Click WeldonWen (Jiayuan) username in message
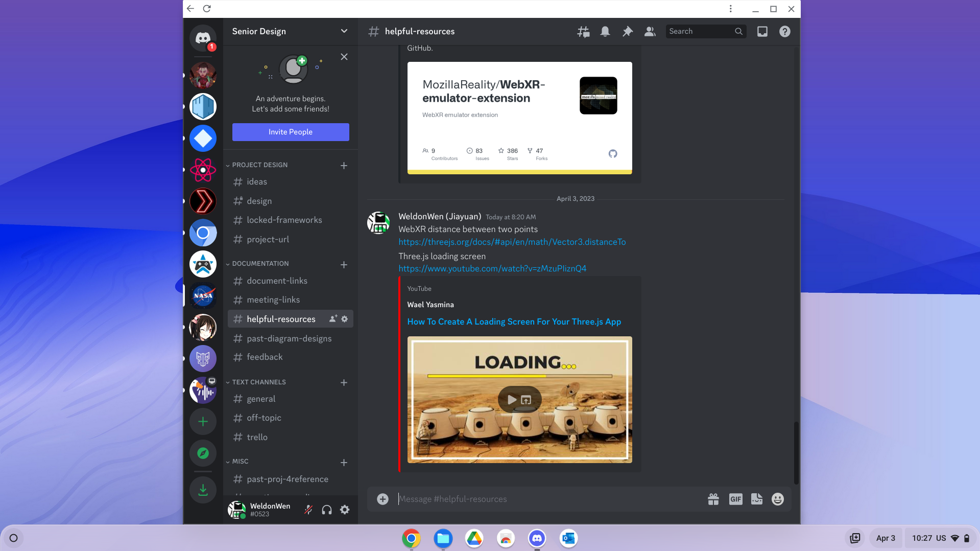 pos(440,217)
